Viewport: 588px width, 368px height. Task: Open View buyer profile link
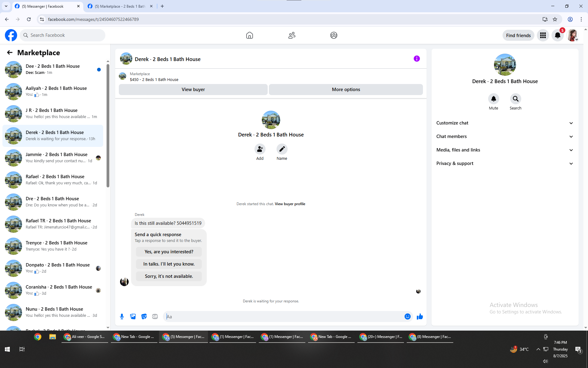click(x=290, y=204)
